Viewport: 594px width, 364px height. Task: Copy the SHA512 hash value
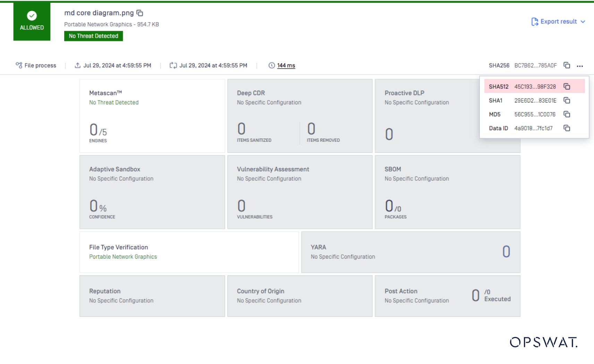567,86
